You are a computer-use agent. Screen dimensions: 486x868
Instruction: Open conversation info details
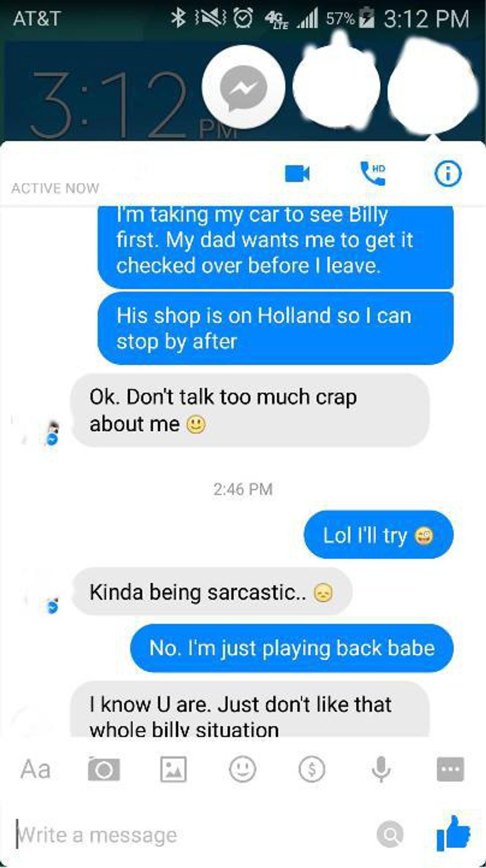(x=448, y=173)
